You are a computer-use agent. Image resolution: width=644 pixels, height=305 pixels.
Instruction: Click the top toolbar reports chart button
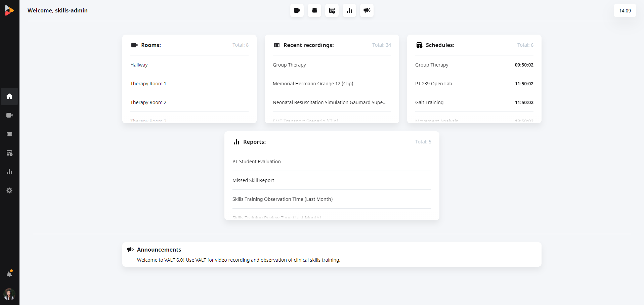[349, 10]
